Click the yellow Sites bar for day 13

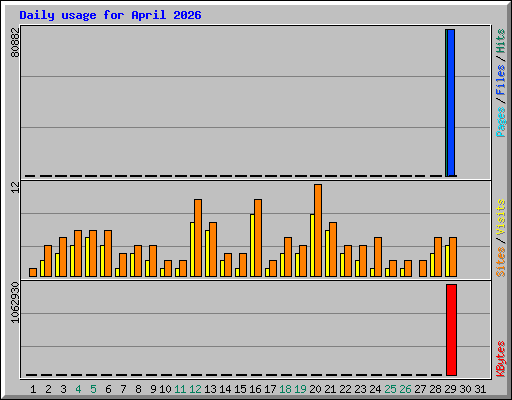coord(207,253)
